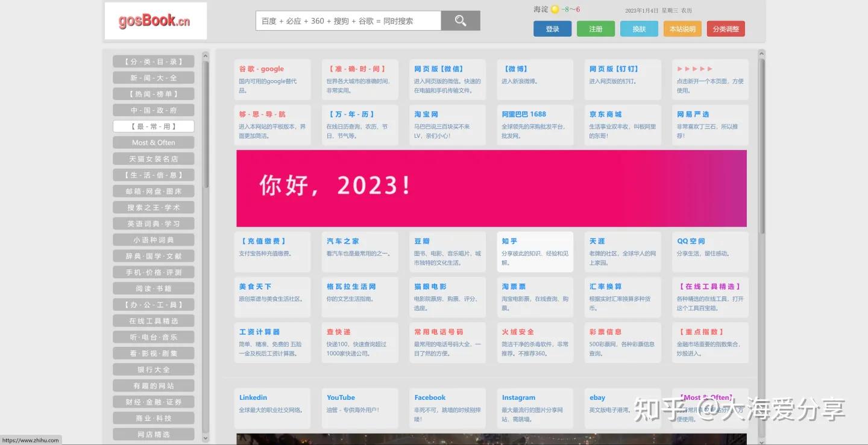This screenshot has height=445, width=868.
Task: Open the YouTube link
Action: point(341,397)
